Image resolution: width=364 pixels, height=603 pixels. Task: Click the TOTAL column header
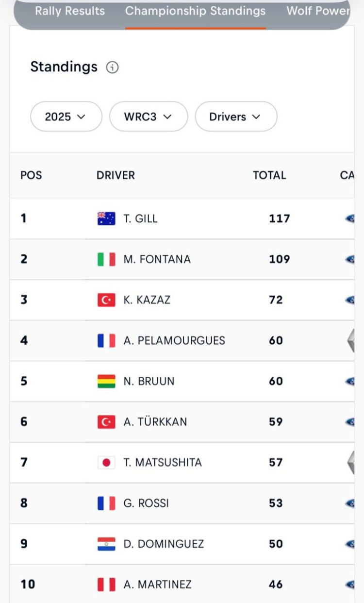[269, 175]
